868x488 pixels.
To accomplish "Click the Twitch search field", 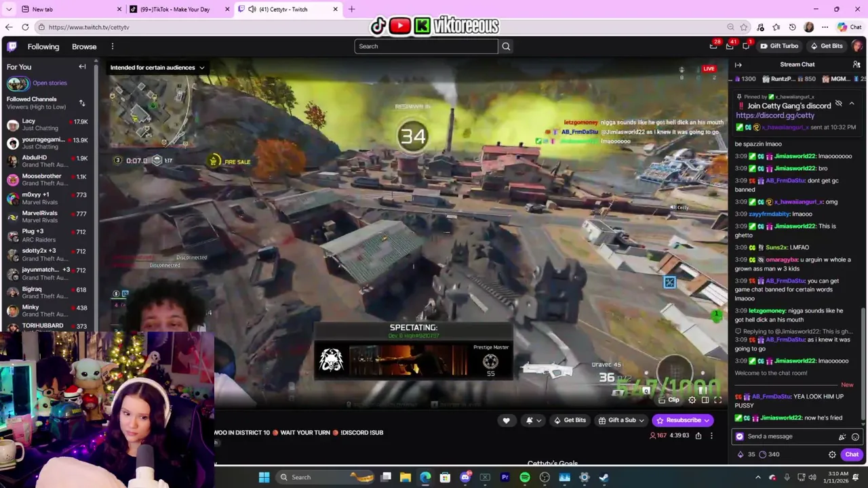I will coord(426,46).
